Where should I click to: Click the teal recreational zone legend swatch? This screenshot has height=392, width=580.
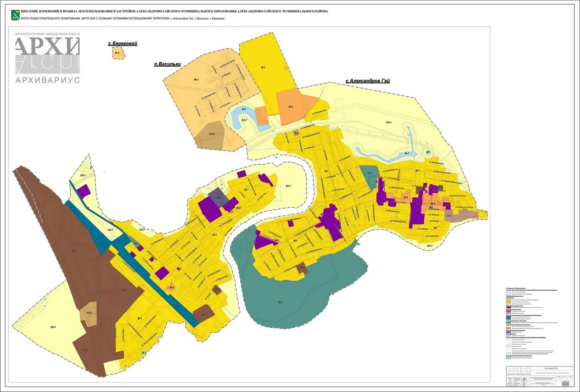pyautogui.click(x=508, y=323)
